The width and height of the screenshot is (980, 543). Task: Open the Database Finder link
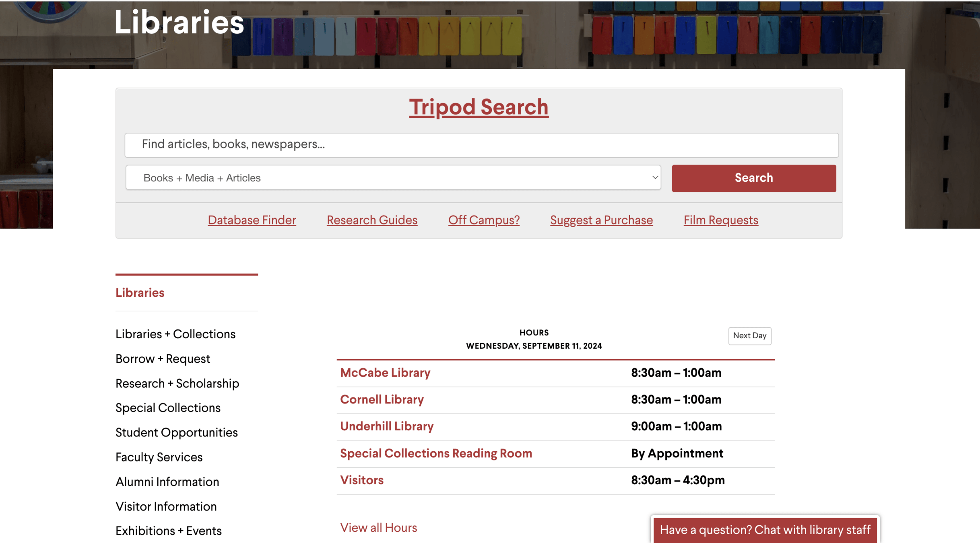pyautogui.click(x=252, y=220)
